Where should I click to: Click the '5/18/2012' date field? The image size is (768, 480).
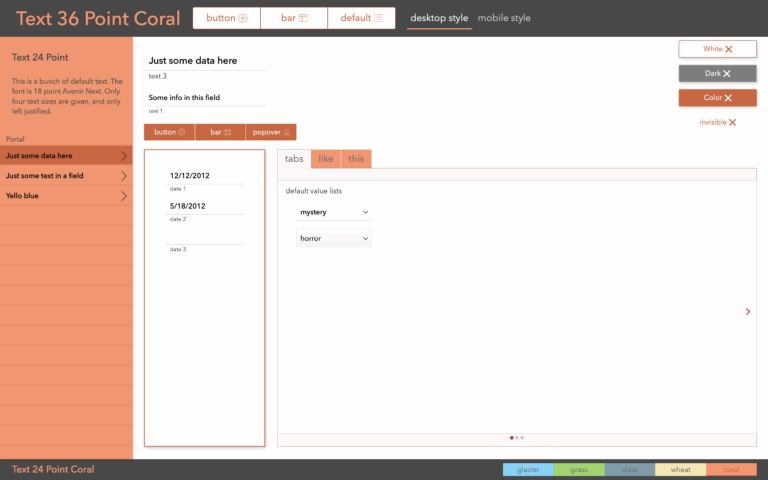[x=205, y=206]
